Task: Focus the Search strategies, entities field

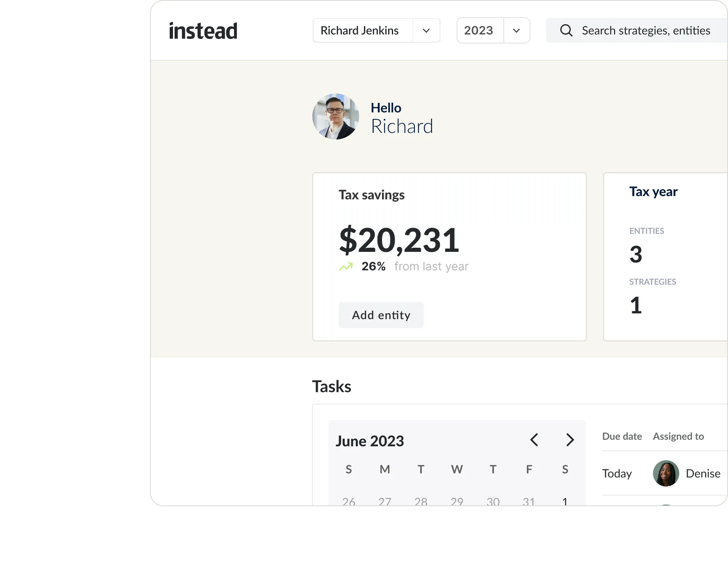Action: point(646,30)
